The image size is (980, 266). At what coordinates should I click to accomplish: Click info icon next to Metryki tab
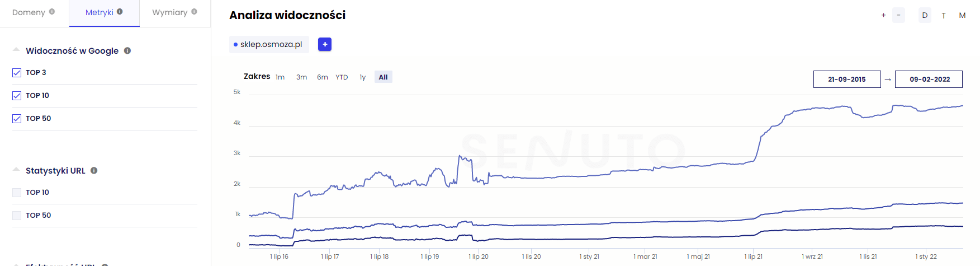click(x=120, y=12)
